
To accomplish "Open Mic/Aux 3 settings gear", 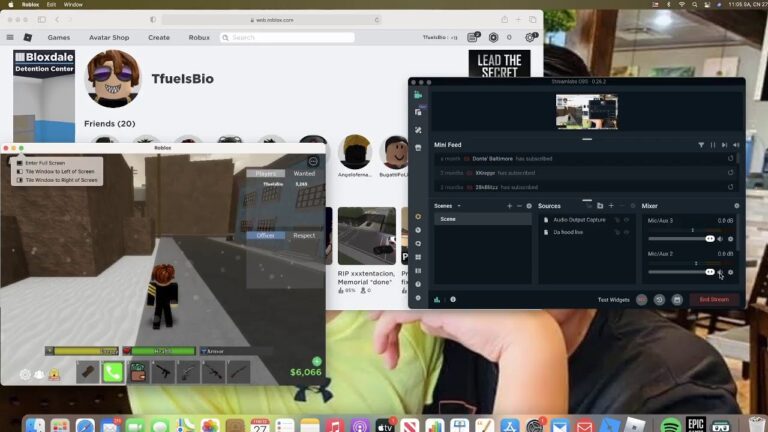I will point(730,239).
